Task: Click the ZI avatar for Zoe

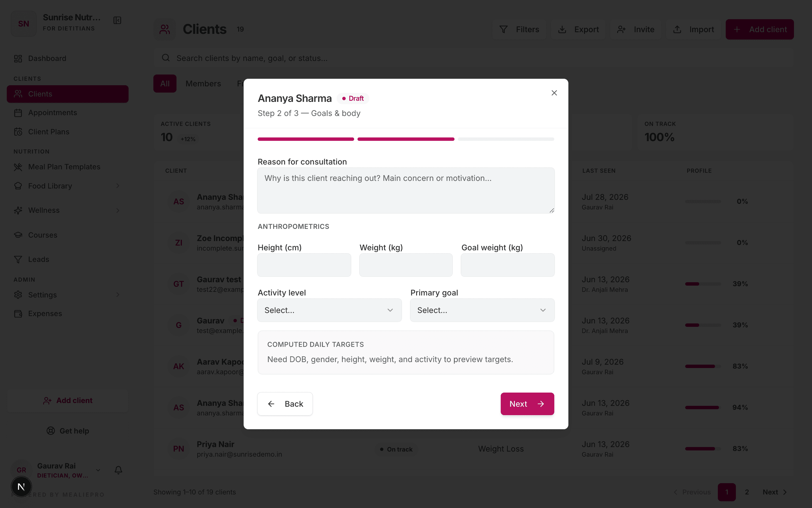Action: click(178, 243)
